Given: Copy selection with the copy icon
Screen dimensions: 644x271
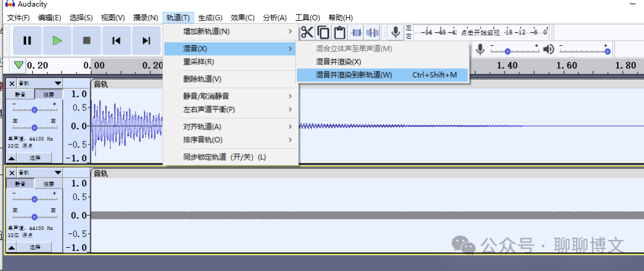Looking at the screenshot, I should [x=323, y=32].
